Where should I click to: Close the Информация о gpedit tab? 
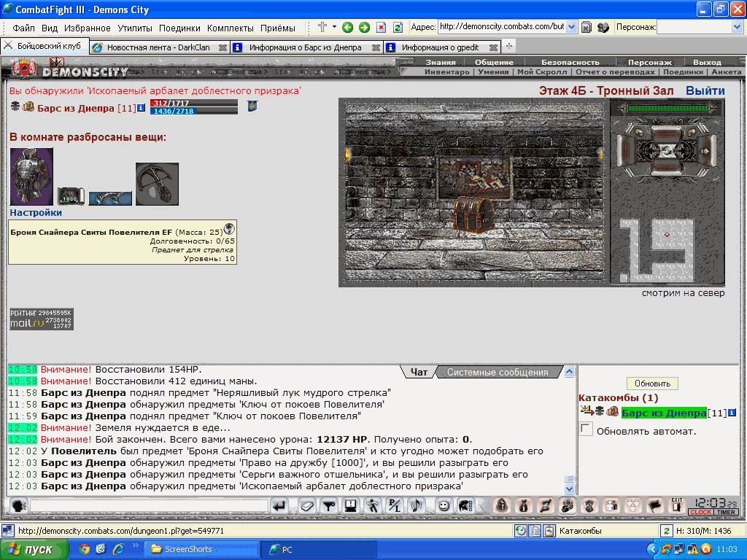coord(494,47)
